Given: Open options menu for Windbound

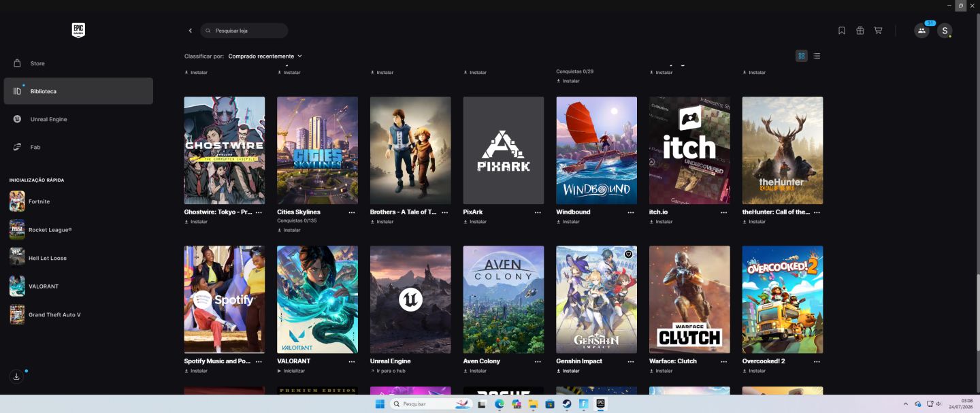Looking at the screenshot, I should click(631, 212).
